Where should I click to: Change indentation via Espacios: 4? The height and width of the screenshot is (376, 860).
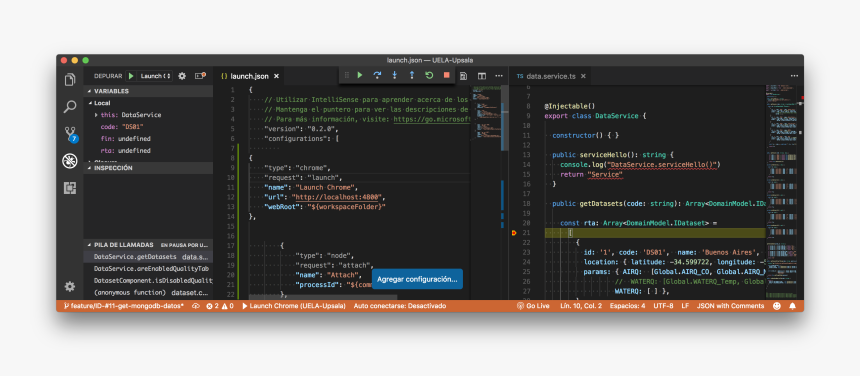pos(627,306)
